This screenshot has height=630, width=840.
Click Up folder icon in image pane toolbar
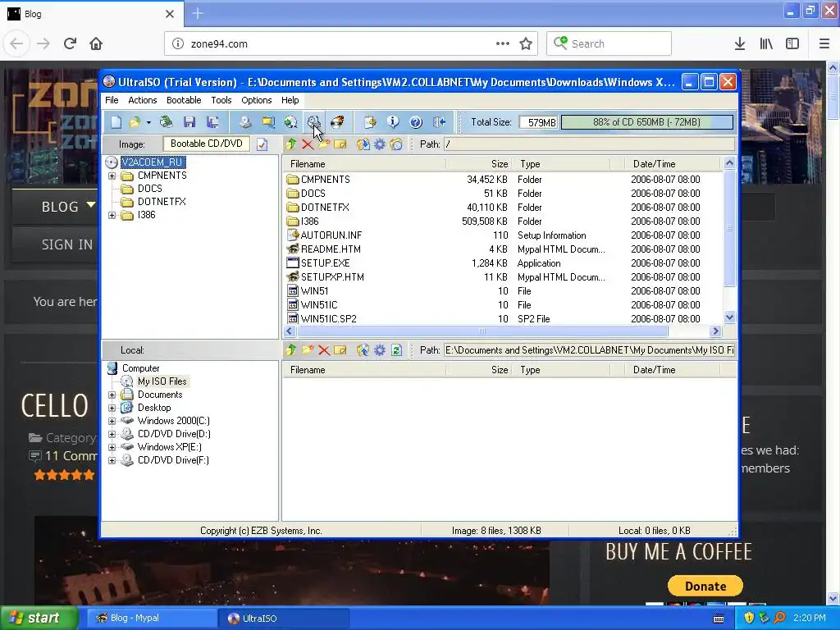coord(291,144)
